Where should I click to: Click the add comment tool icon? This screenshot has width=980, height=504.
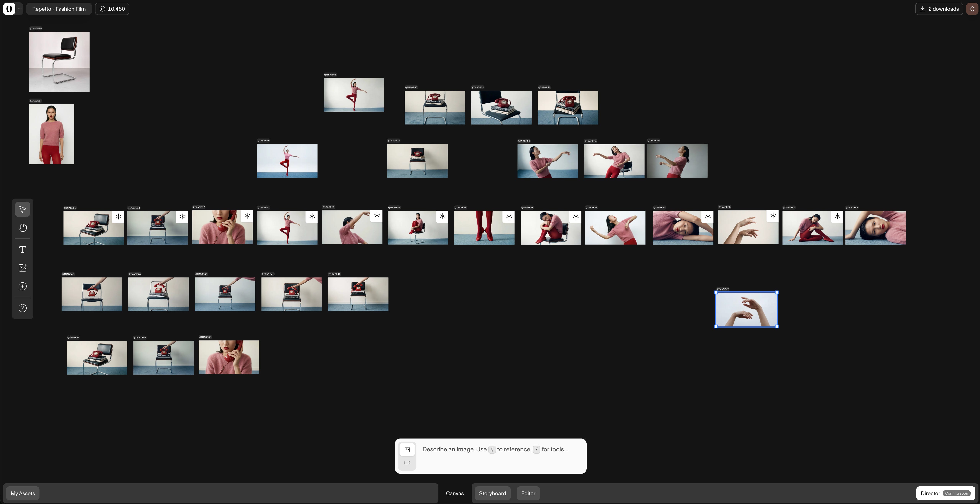pyautogui.click(x=22, y=287)
